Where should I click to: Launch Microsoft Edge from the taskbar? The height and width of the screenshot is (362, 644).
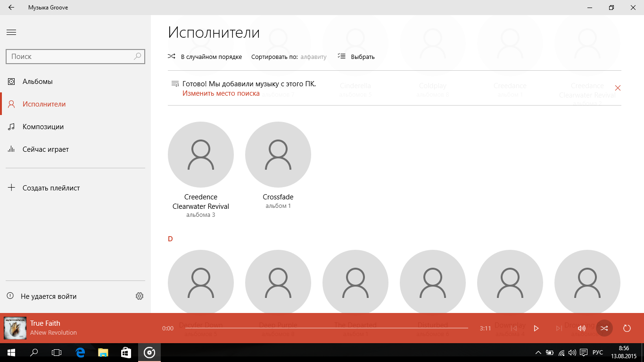tap(80, 353)
